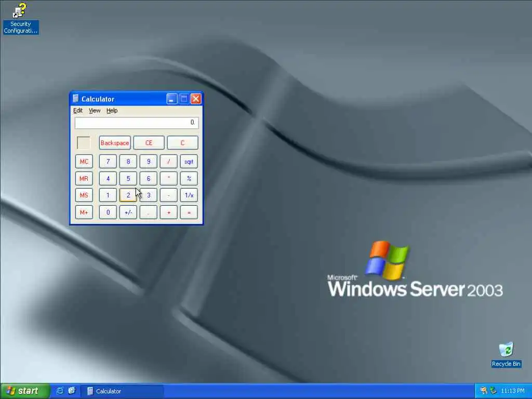This screenshot has width=532, height=399.
Task: Minimize the Calculator window
Action: (x=171, y=99)
